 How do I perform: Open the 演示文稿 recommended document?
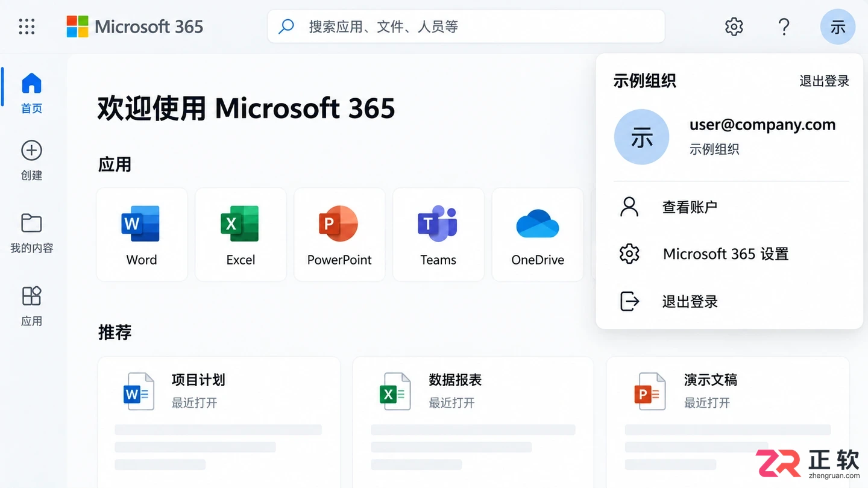(728, 422)
